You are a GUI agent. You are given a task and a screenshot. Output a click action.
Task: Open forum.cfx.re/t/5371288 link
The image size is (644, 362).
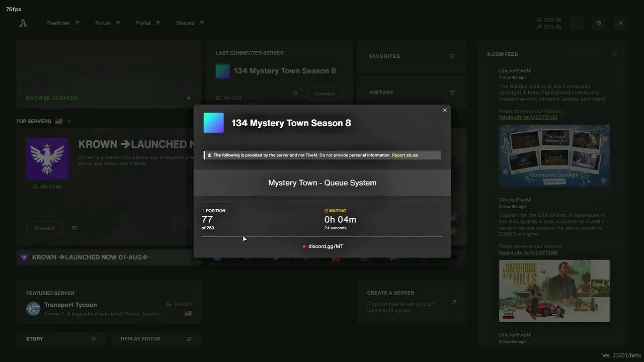(528, 252)
